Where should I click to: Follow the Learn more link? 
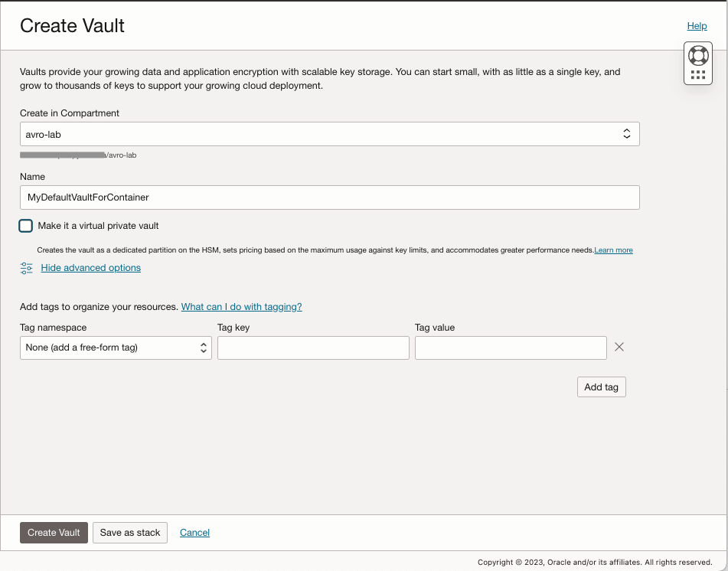tap(613, 250)
